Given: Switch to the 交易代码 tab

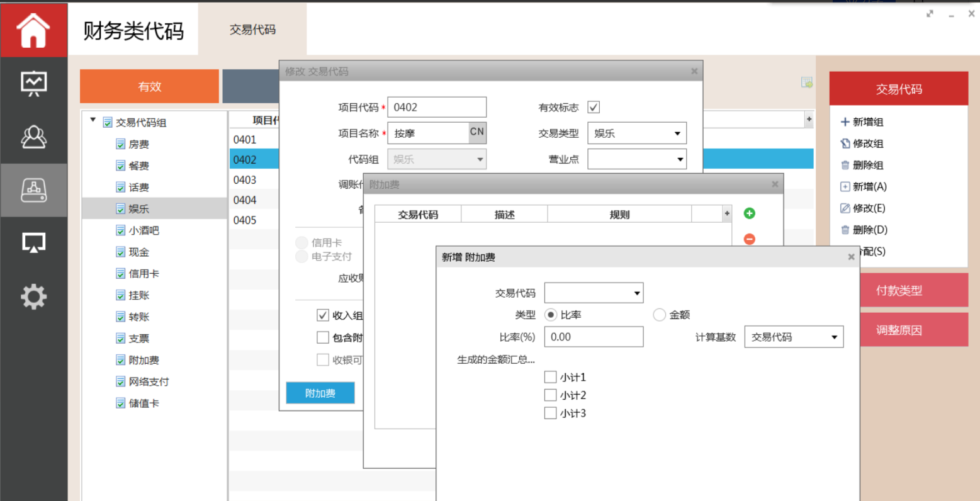Looking at the screenshot, I should pyautogui.click(x=252, y=30).
